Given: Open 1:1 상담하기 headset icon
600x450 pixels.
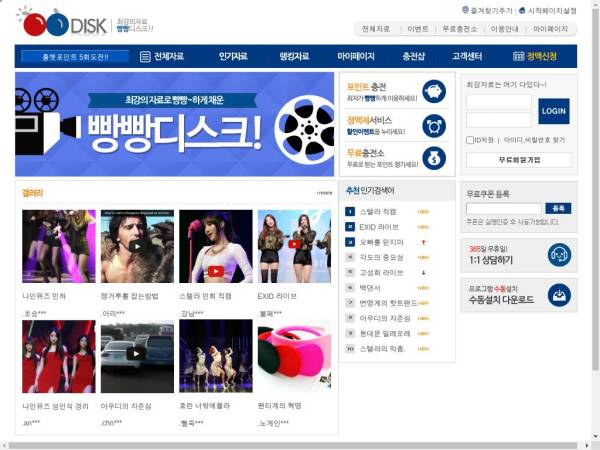Looking at the screenshot, I should pos(562,255).
